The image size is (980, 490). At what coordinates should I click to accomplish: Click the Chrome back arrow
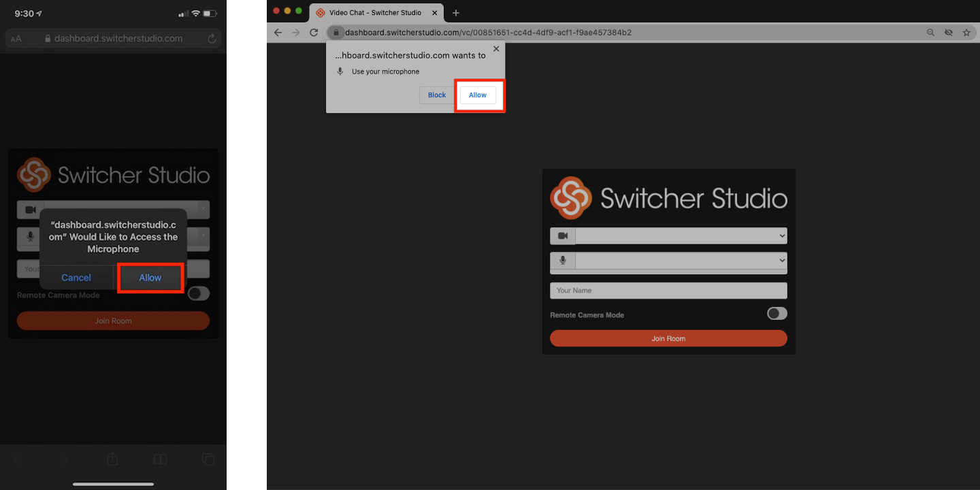tap(278, 33)
